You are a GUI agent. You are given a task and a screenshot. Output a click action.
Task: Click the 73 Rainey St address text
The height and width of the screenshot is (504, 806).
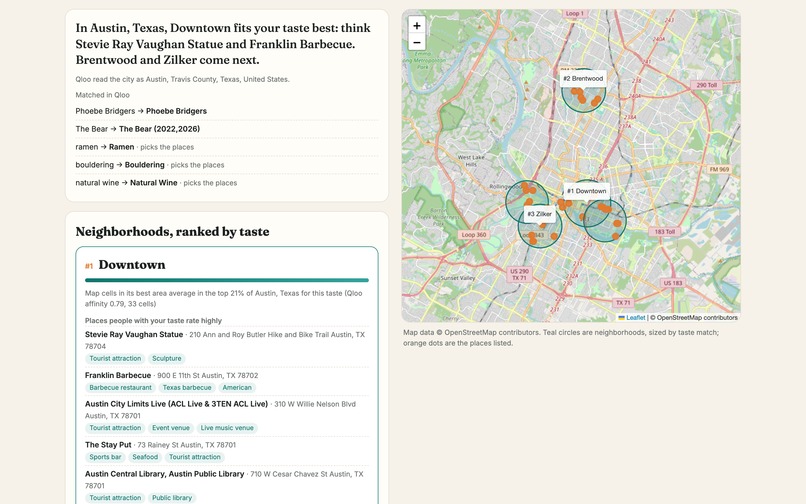tap(187, 445)
